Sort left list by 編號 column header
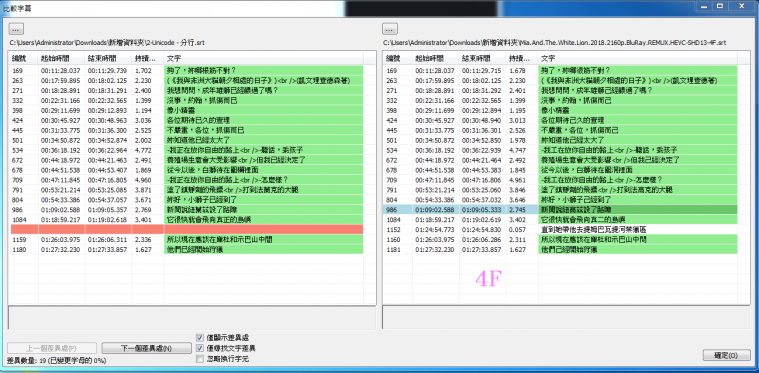Image resolution: width=759 pixels, height=373 pixels. (23, 58)
